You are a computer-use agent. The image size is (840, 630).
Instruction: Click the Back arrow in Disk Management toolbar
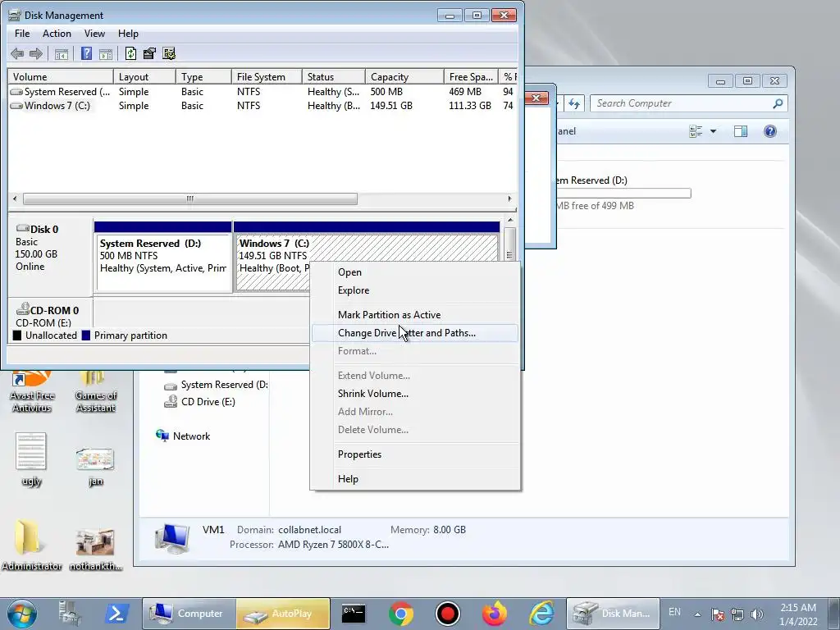click(17, 53)
